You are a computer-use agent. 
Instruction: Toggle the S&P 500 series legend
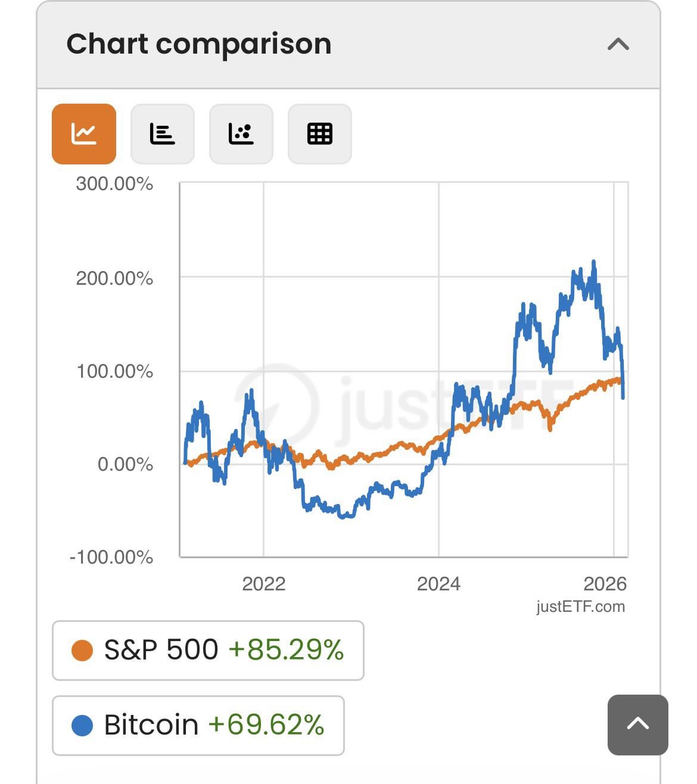click(207, 650)
